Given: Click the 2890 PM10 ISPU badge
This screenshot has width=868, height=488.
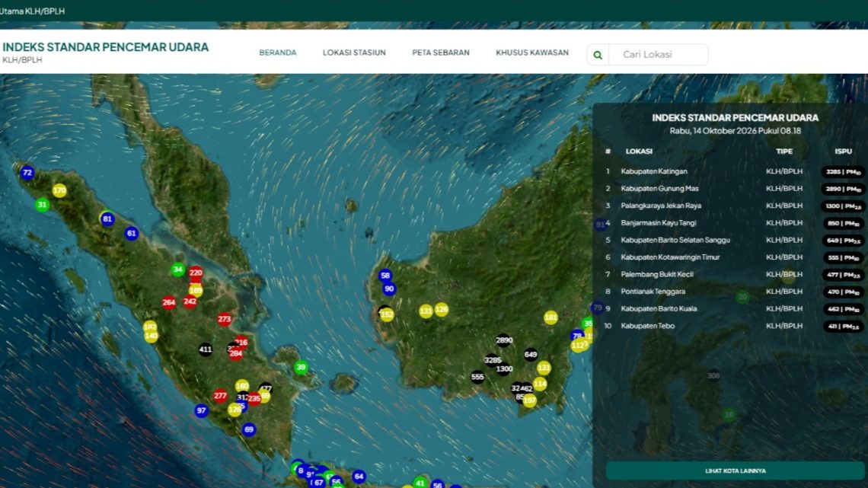Looking at the screenshot, I should (x=843, y=190).
